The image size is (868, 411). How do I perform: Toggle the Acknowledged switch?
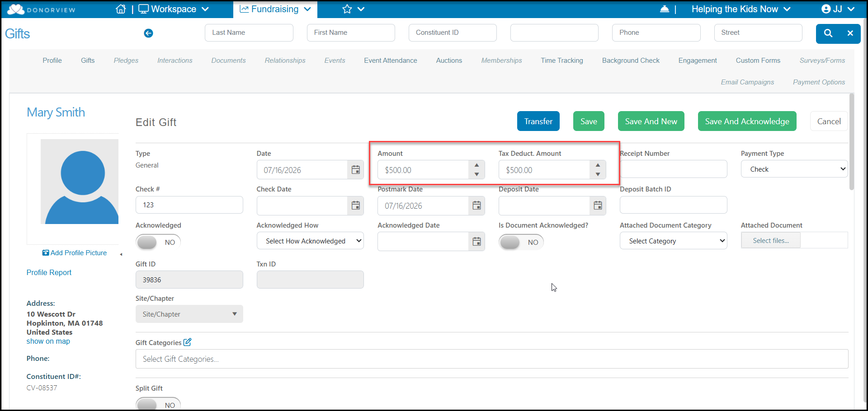(158, 242)
